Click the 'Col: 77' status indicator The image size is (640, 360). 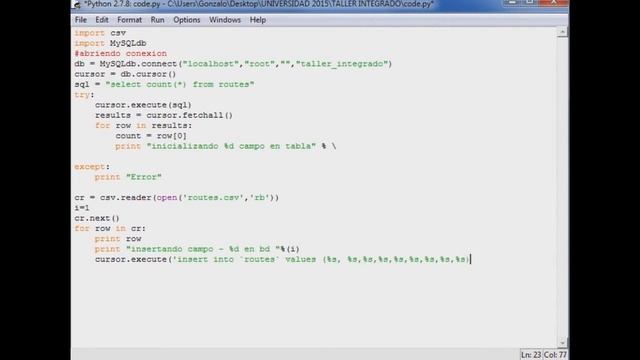click(555, 355)
